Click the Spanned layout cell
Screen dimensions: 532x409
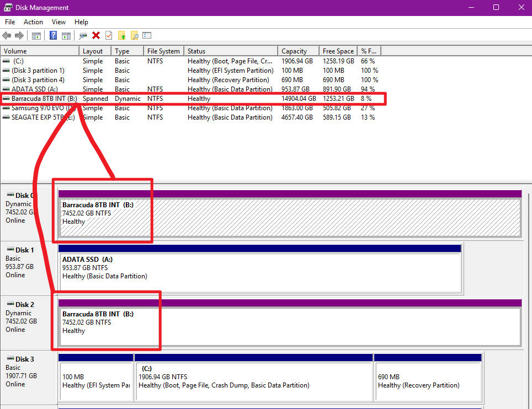95,99
